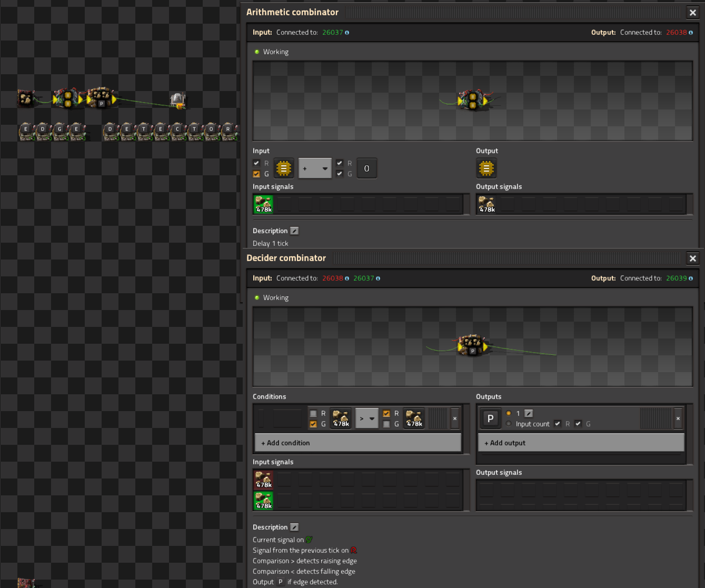Click pencil icon next to output value 1
This screenshot has width=705, height=588.
coord(529,414)
